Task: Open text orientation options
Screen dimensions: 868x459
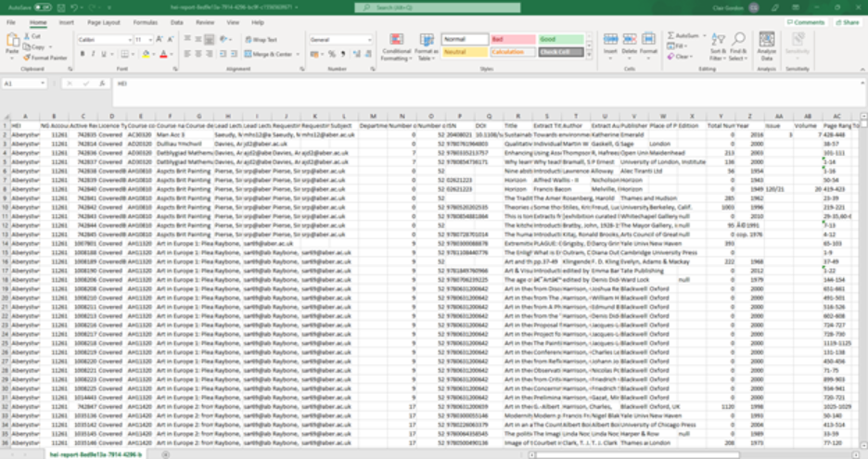Action: click(224, 39)
